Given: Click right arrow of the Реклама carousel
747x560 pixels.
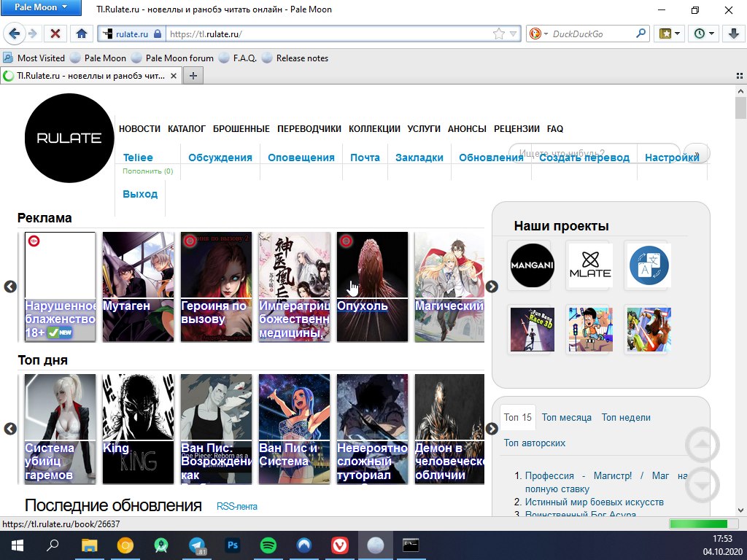Looking at the screenshot, I should click(x=492, y=287).
